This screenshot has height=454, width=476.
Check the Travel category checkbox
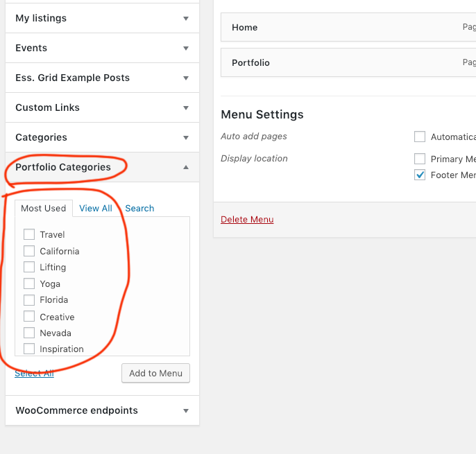pyautogui.click(x=29, y=234)
